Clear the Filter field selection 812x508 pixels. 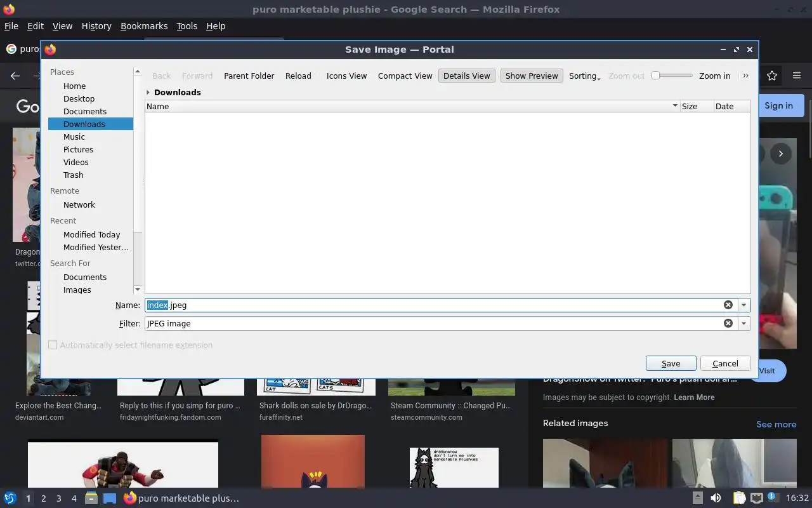click(728, 323)
